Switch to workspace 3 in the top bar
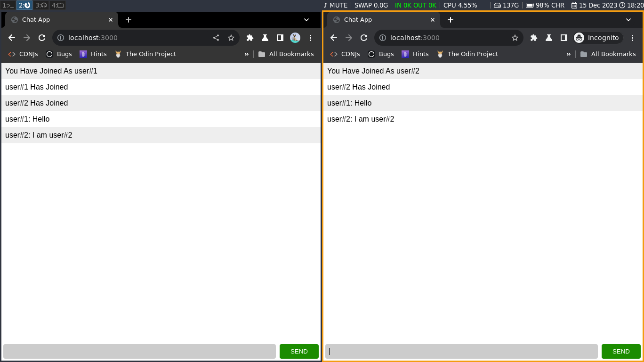This screenshot has height=362, width=644. (41, 5)
